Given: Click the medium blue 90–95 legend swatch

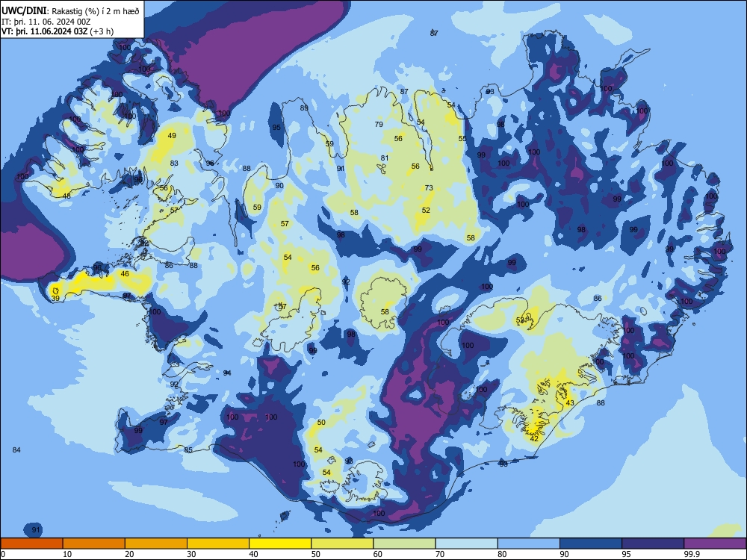Looking at the screenshot, I should tap(591, 544).
